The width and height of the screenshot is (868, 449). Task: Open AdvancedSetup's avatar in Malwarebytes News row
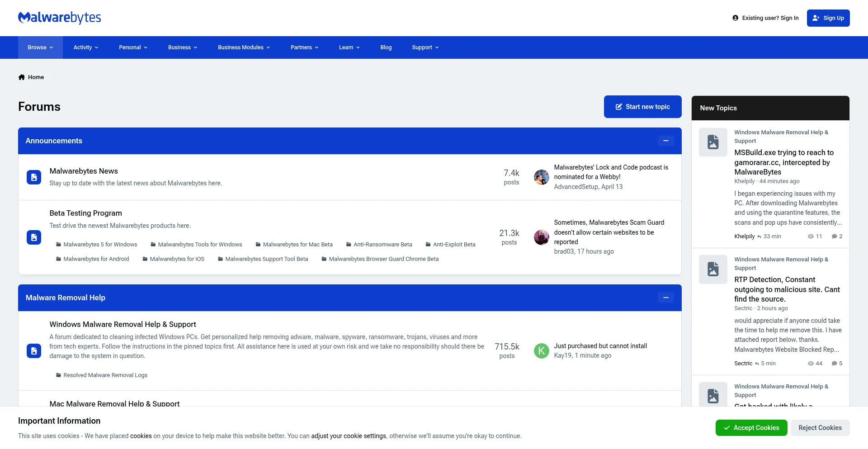[x=541, y=177]
